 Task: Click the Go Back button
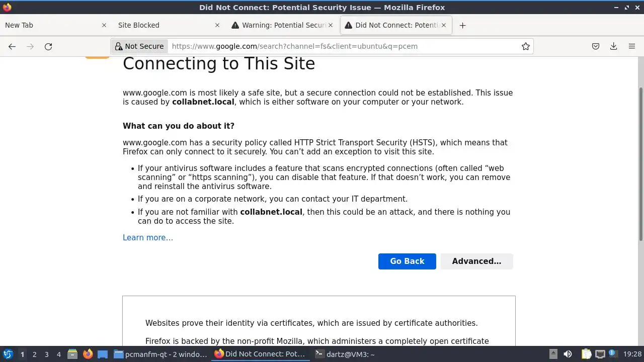407,261
